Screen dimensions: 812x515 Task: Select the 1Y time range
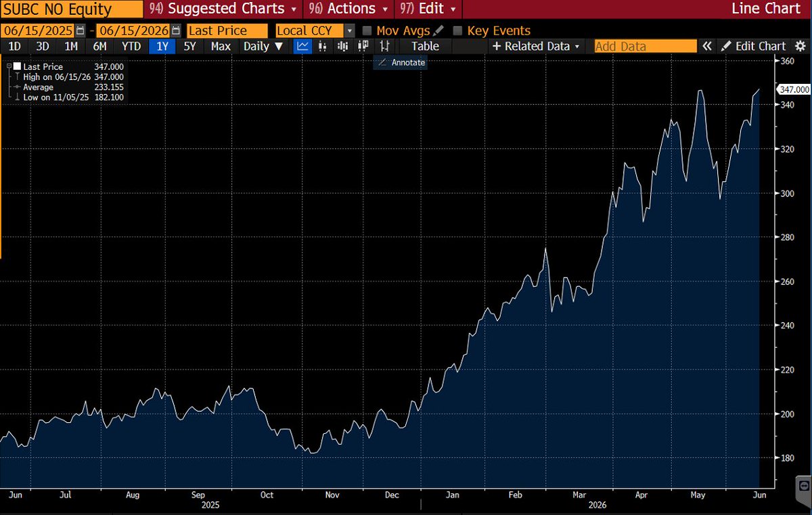pyautogui.click(x=162, y=46)
